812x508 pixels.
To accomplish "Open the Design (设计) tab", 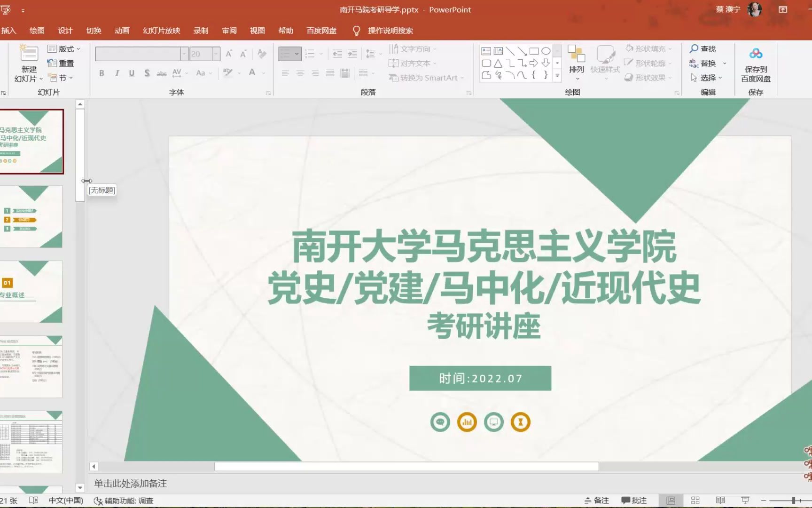I will click(65, 31).
